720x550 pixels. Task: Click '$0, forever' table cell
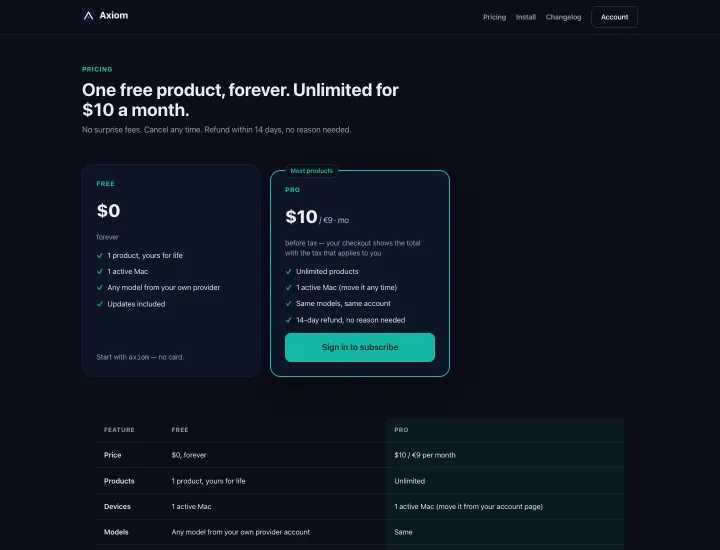pos(189,455)
